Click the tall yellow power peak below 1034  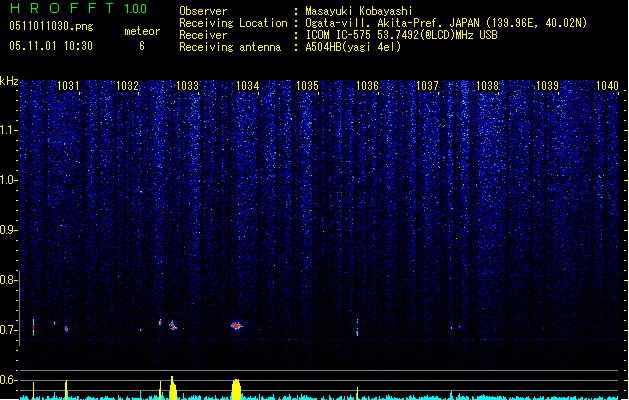click(x=236, y=389)
